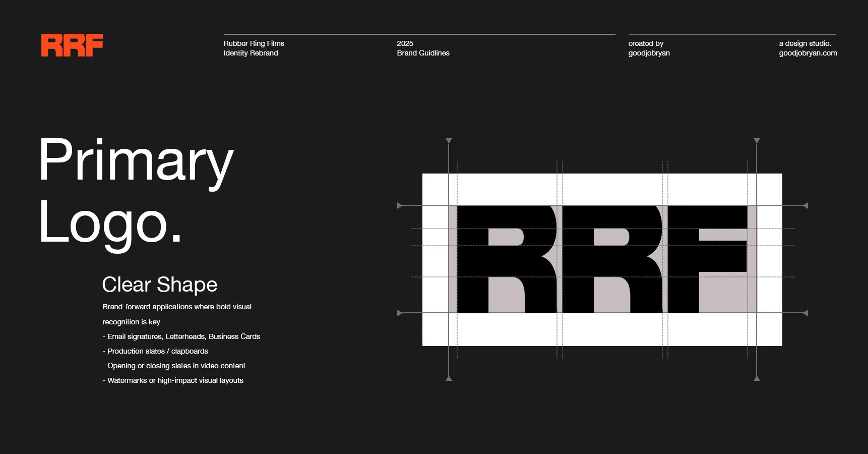Click the "Brand-forward applications where bold visual" line

177,307
